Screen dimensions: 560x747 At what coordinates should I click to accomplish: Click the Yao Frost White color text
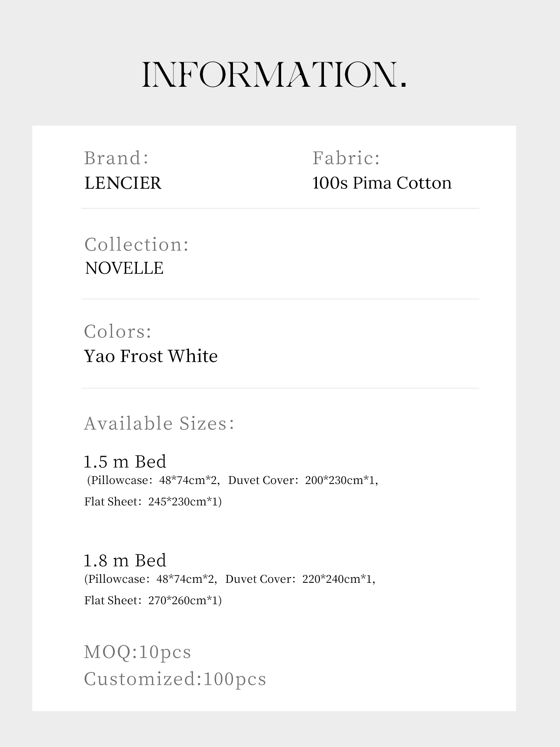click(x=151, y=356)
